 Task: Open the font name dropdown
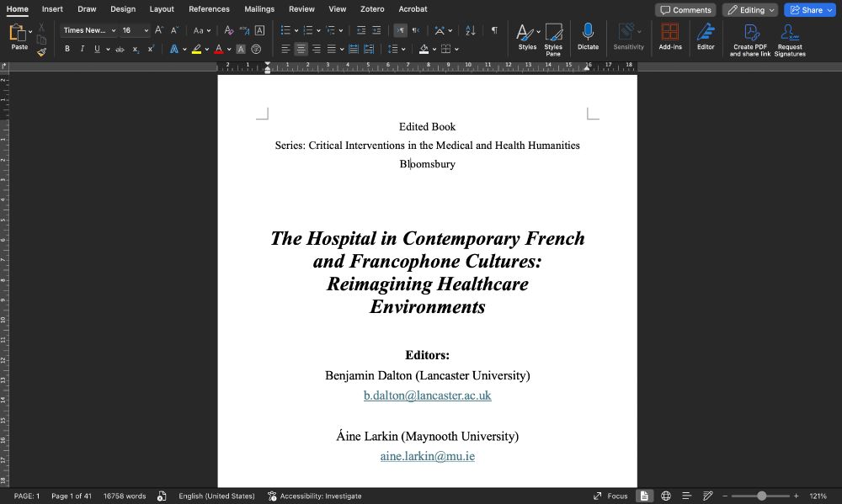(x=114, y=30)
